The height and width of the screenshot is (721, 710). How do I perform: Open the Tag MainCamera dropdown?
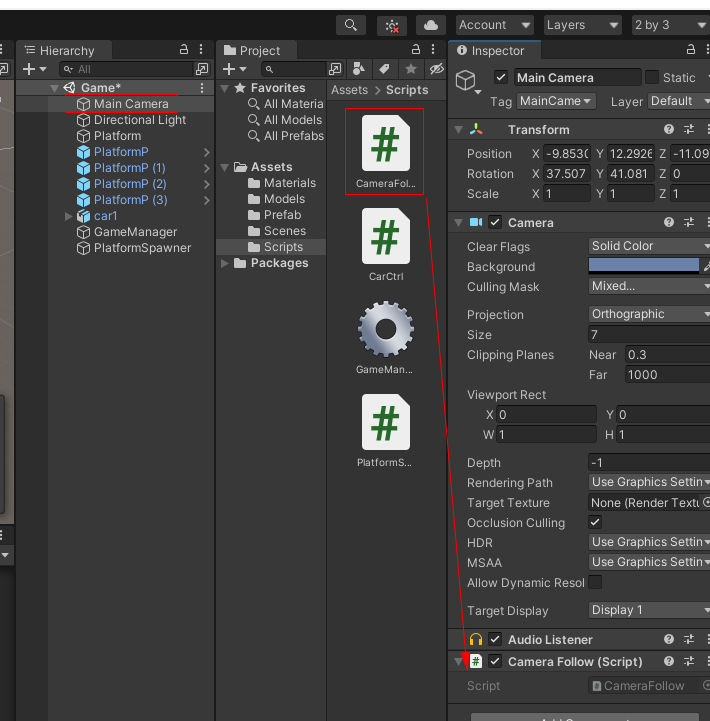pos(556,101)
